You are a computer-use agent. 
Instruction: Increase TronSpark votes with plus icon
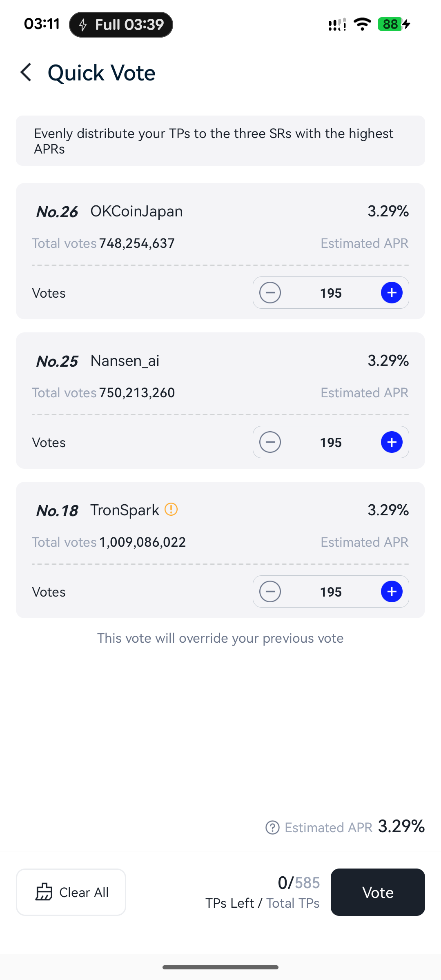(x=392, y=592)
